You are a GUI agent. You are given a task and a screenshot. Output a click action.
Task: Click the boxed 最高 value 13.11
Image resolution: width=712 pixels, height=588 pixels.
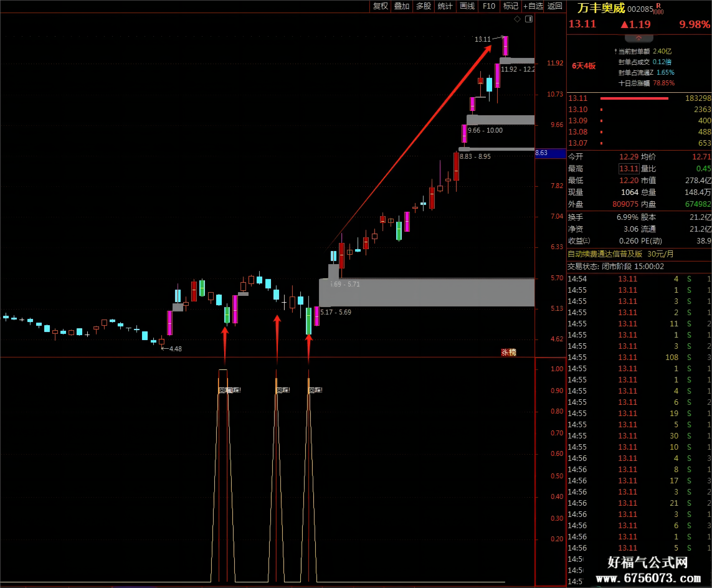[629, 168]
